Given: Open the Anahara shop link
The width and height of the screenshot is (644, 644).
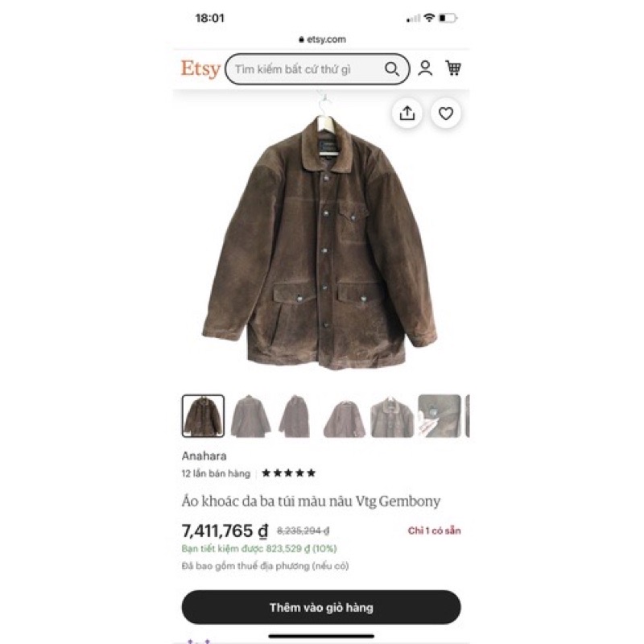Looking at the screenshot, I should 204,456.
